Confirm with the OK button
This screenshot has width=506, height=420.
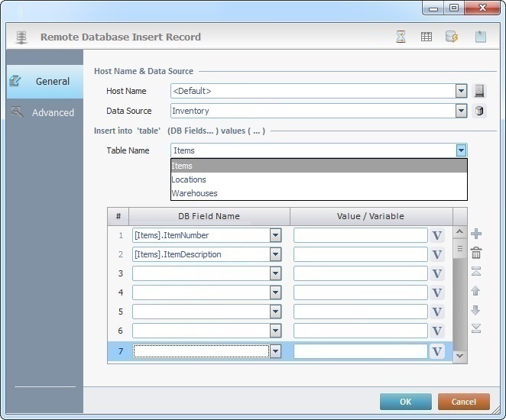[405, 402]
